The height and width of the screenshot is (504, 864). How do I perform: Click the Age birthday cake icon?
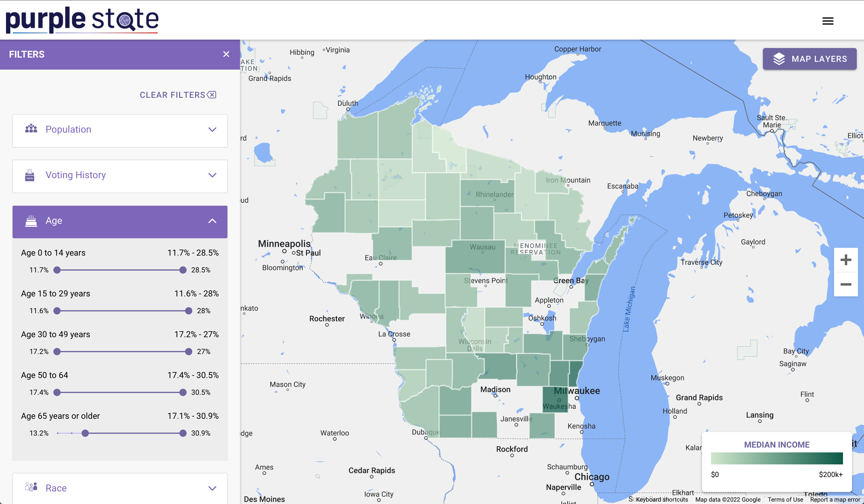click(31, 221)
